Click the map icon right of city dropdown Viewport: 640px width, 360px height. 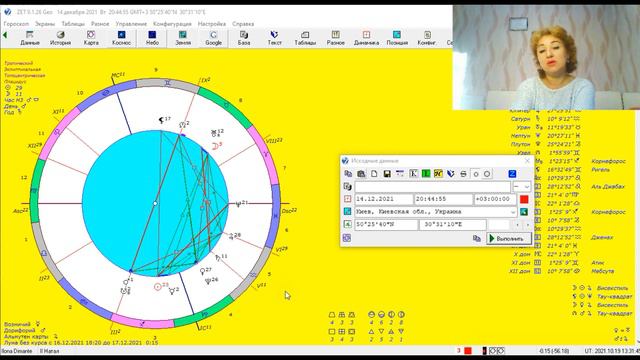pyautogui.click(x=524, y=211)
